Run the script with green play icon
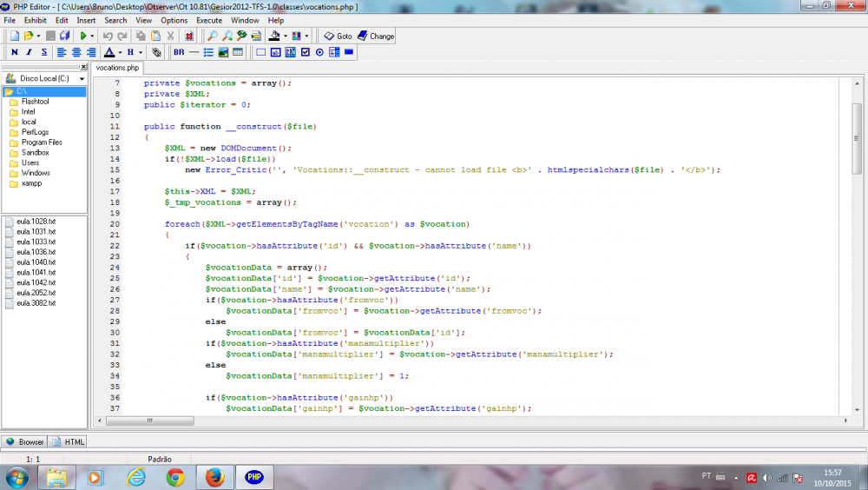Viewport: 868px width, 490px height. (x=83, y=36)
